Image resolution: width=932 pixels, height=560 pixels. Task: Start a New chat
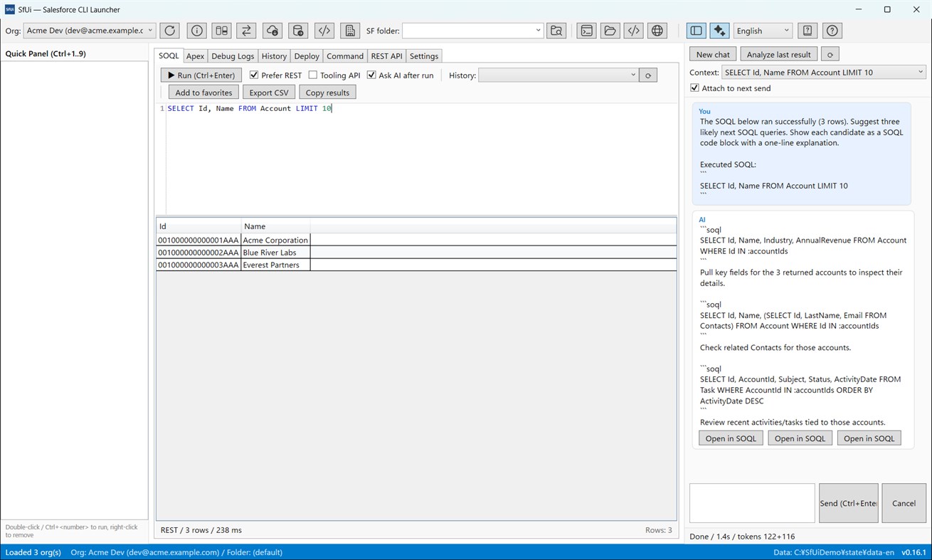(713, 54)
